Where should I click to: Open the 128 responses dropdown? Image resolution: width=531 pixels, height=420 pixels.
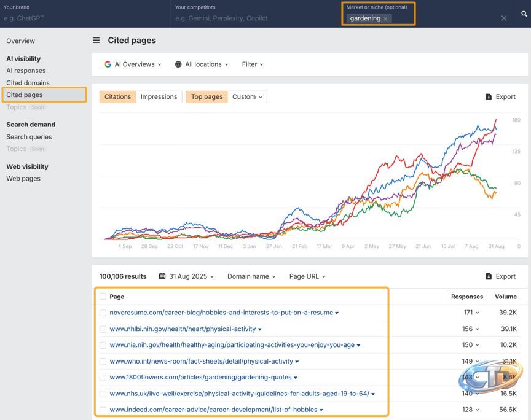coord(471,410)
